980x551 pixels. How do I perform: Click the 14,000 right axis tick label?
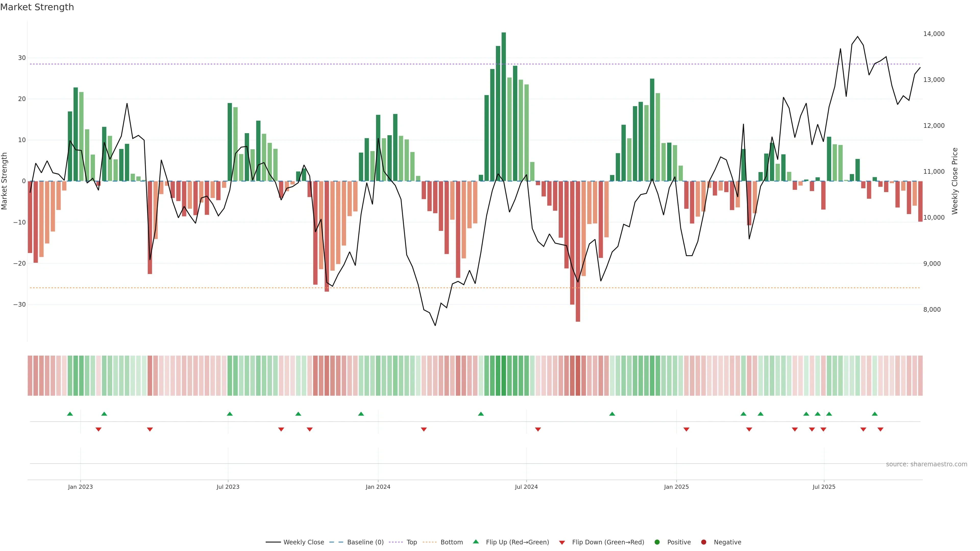point(934,34)
